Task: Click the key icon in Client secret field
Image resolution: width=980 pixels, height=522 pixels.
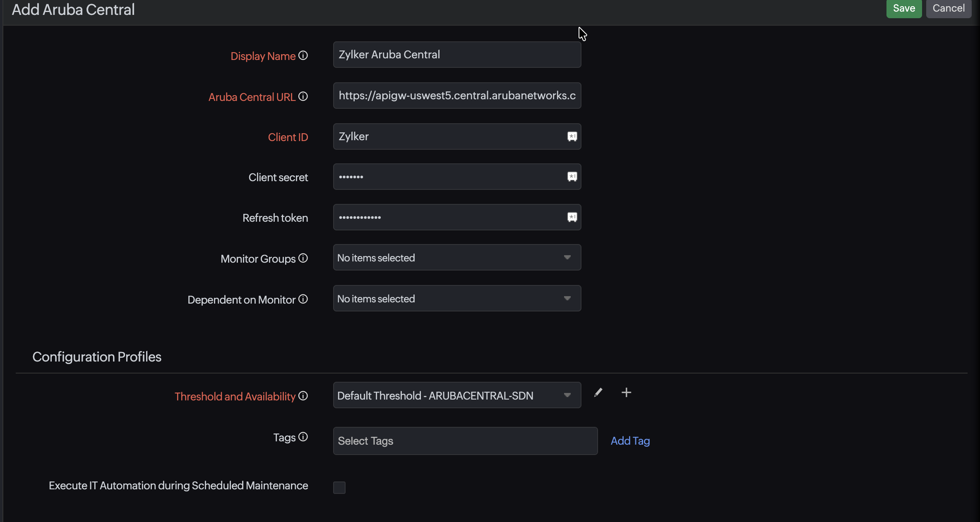Action: click(x=572, y=177)
